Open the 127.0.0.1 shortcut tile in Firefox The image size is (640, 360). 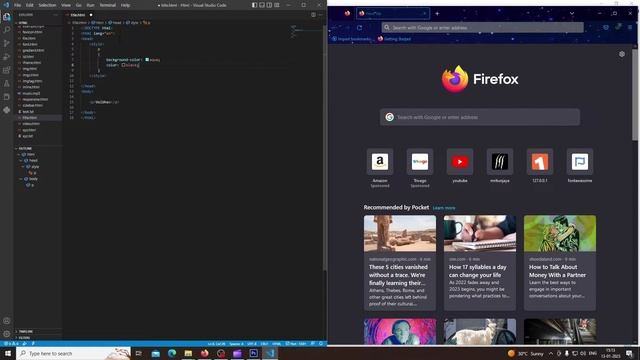pos(540,162)
